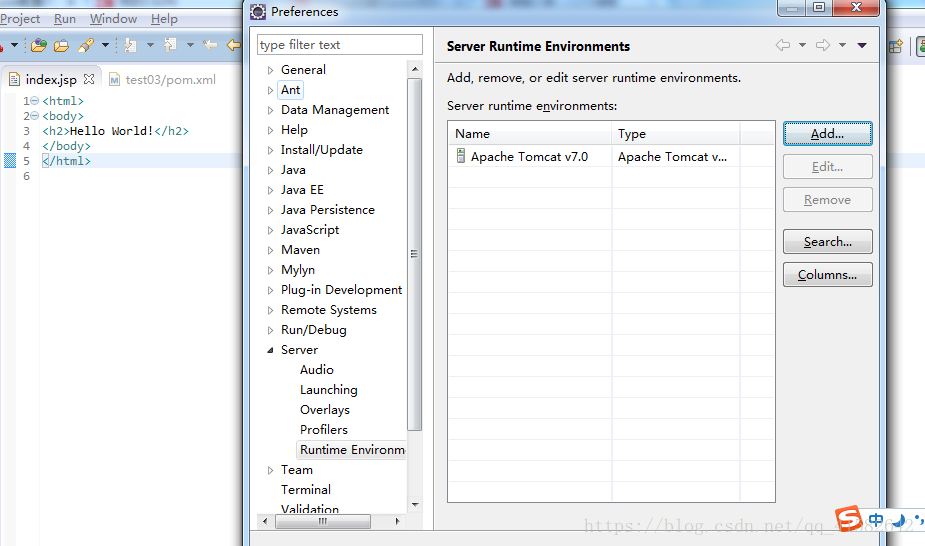
Task: Open the Next Annotation dropdown arrow
Action: click(150, 45)
